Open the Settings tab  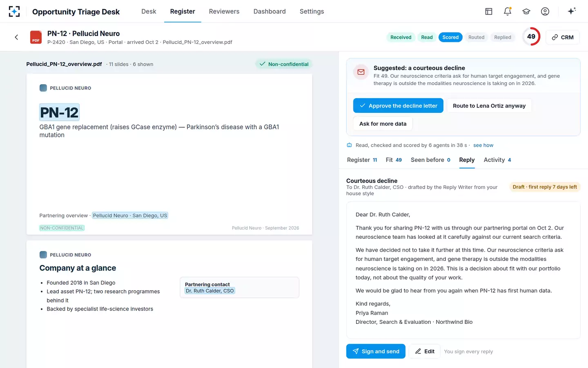tap(312, 11)
